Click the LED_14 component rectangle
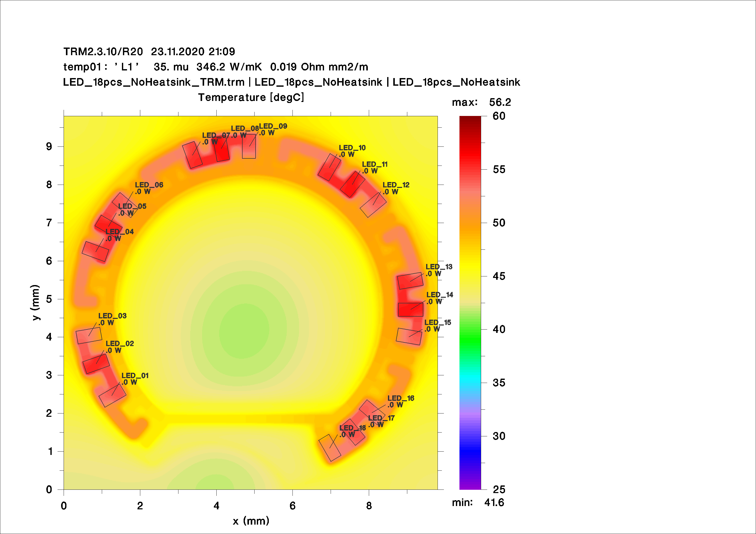The width and height of the screenshot is (756, 534). pyautogui.click(x=410, y=310)
